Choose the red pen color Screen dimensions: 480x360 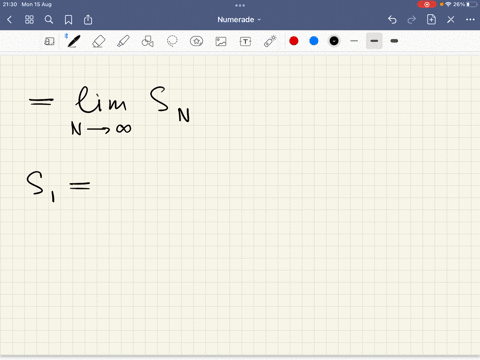coord(294,41)
